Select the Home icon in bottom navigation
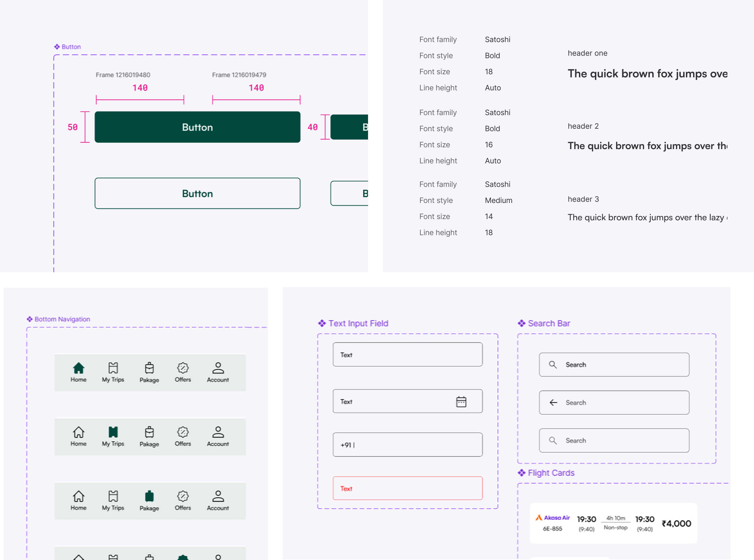 (78, 368)
